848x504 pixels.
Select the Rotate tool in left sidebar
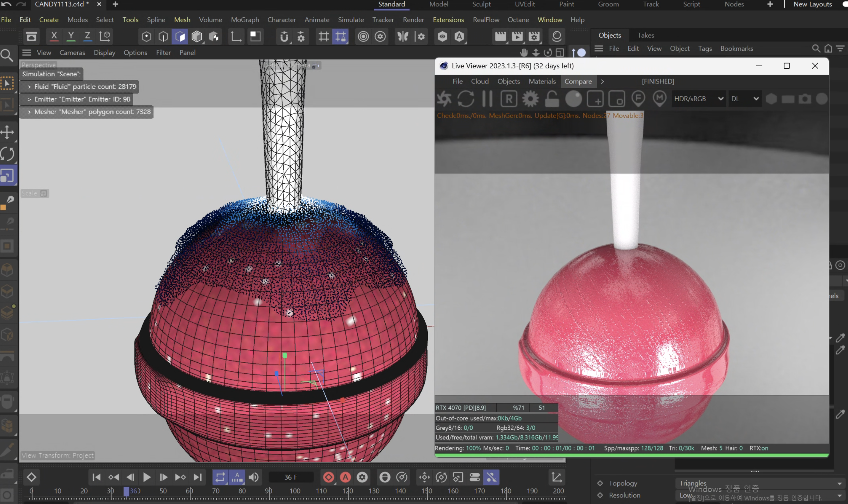click(7, 154)
